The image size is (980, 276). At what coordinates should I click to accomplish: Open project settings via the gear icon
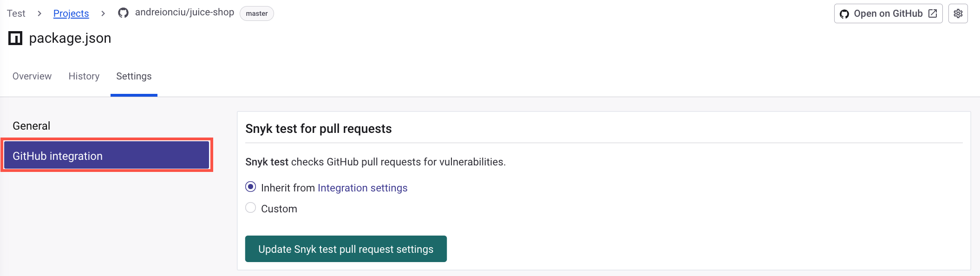958,13
